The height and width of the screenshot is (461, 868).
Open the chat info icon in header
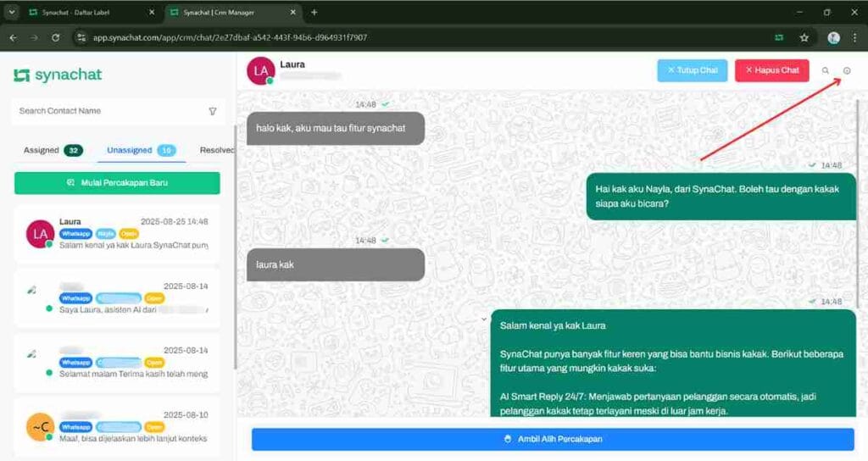tap(847, 71)
